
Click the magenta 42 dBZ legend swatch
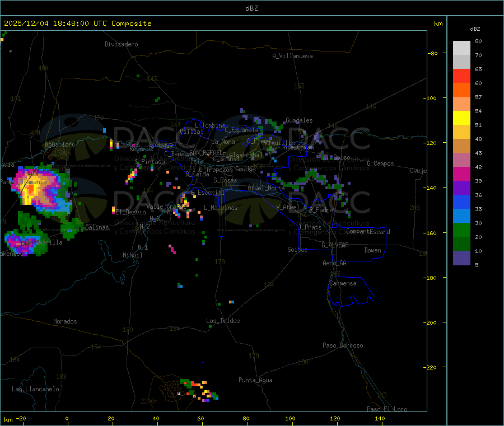tap(461, 174)
